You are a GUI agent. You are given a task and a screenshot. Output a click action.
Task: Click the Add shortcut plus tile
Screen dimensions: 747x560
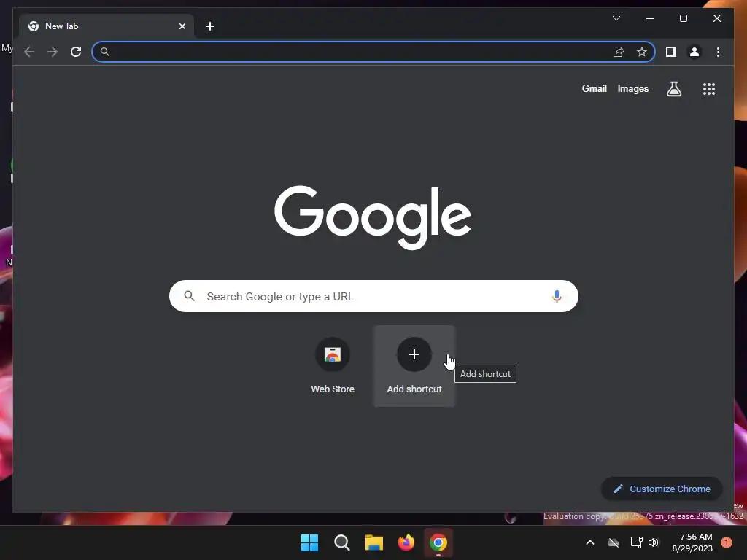[414, 366]
